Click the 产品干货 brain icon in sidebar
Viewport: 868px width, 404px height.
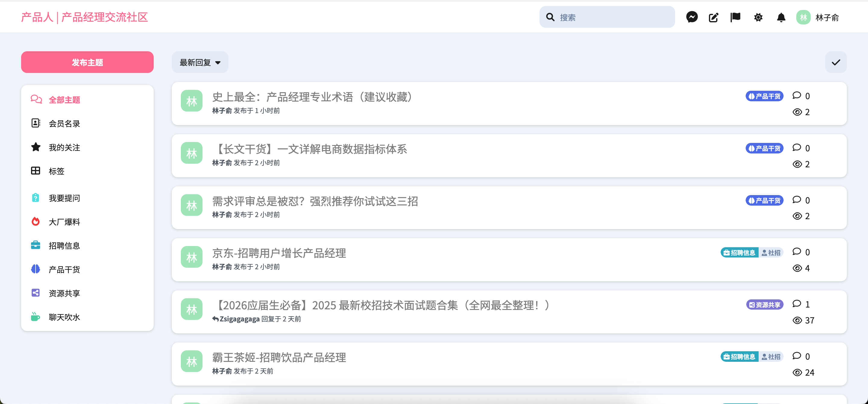pyautogui.click(x=35, y=269)
